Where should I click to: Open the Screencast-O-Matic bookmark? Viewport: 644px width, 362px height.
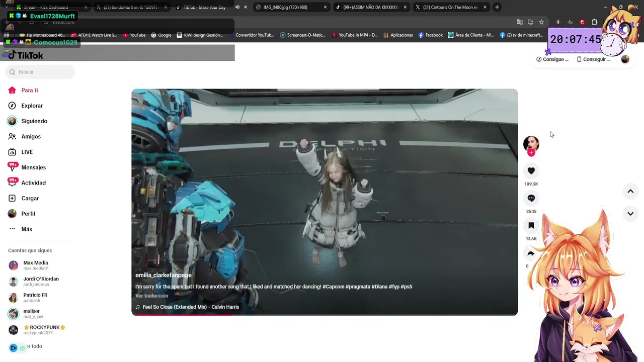[302, 35]
